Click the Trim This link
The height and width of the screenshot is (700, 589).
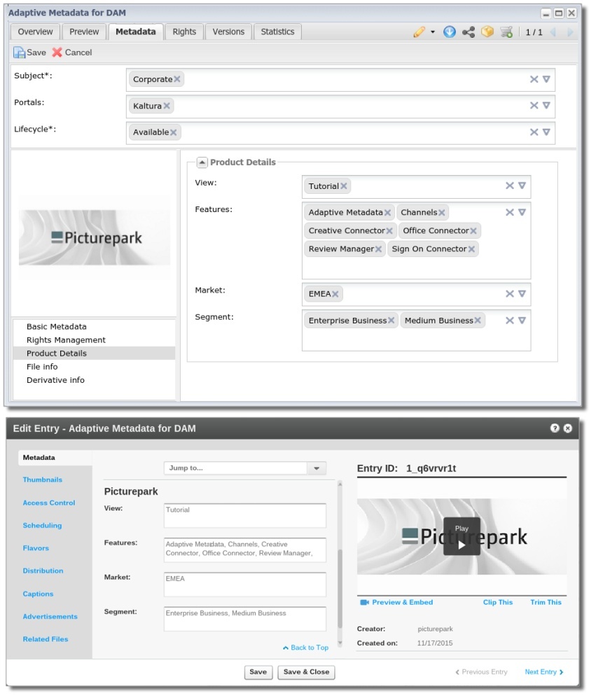pyautogui.click(x=546, y=603)
